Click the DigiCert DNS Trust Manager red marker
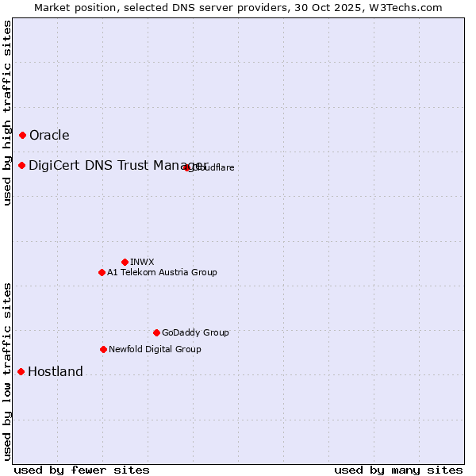This screenshot has height=476, width=476. [22, 165]
